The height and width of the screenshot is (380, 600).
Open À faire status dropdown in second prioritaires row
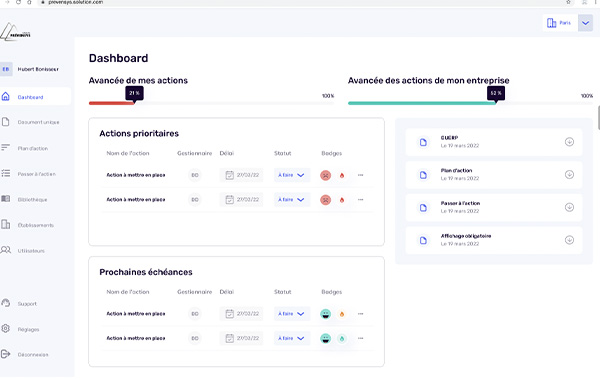click(x=292, y=200)
